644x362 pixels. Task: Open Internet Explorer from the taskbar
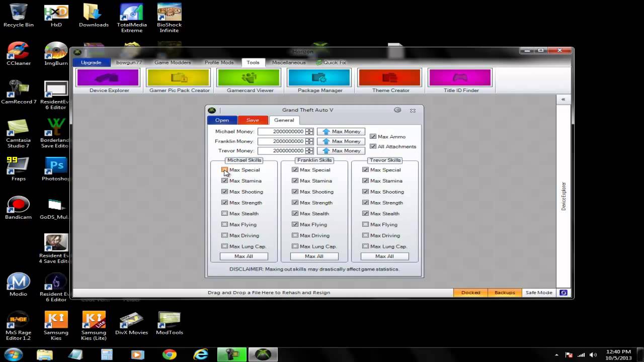(201, 354)
